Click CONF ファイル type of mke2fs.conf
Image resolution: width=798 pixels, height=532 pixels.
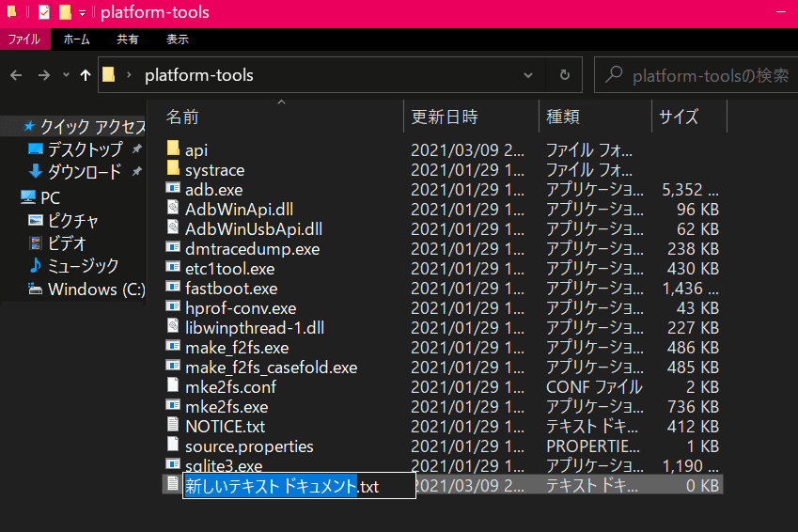click(594, 387)
